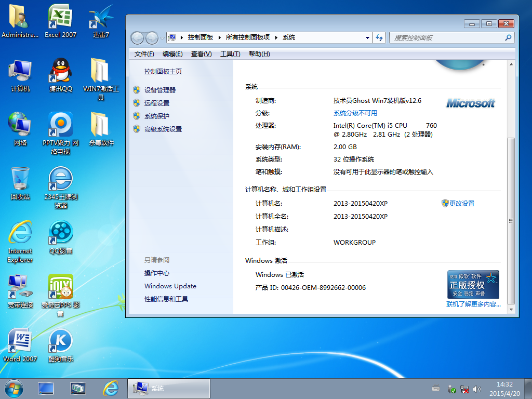Viewport: 532px width, 399px height.
Task: Open the recent pages dropdown arrow
Action: click(x=163, y=38)
